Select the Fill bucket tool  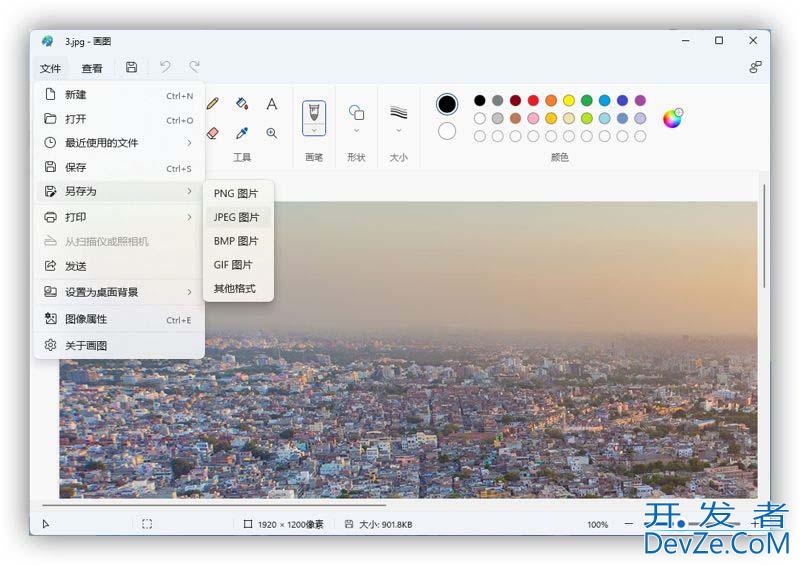(x=242, y=104)
